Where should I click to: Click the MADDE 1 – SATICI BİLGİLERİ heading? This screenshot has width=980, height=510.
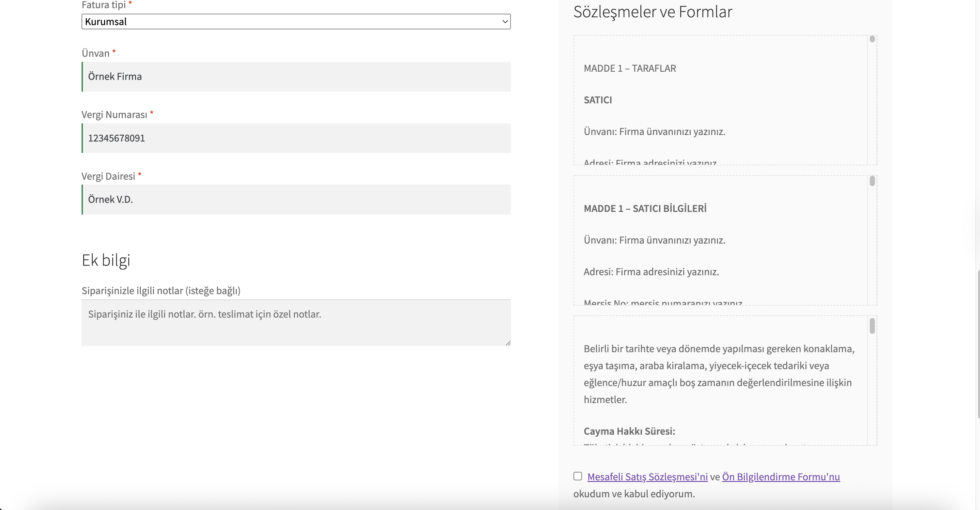coord(645,209)
